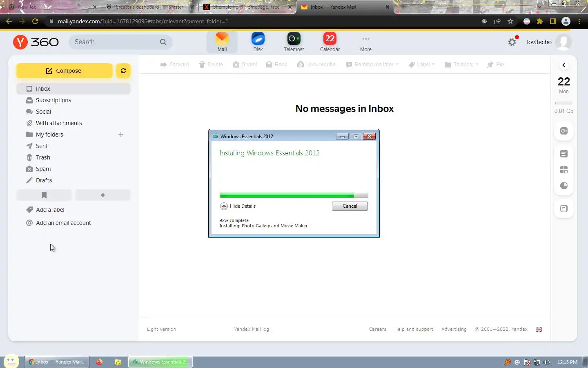Click the 0.01 Gb storage bar
Screen dimensions: 588x368
(563, 107)
